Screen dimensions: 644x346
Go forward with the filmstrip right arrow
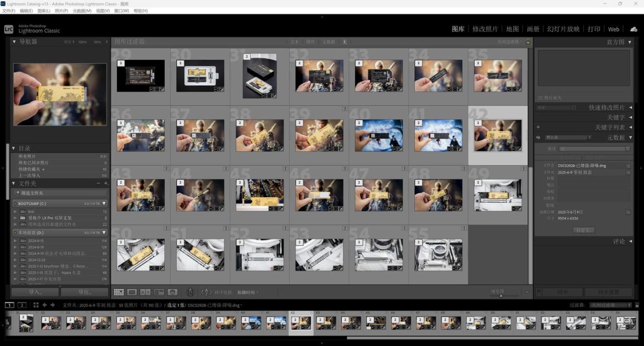[52, 305]
